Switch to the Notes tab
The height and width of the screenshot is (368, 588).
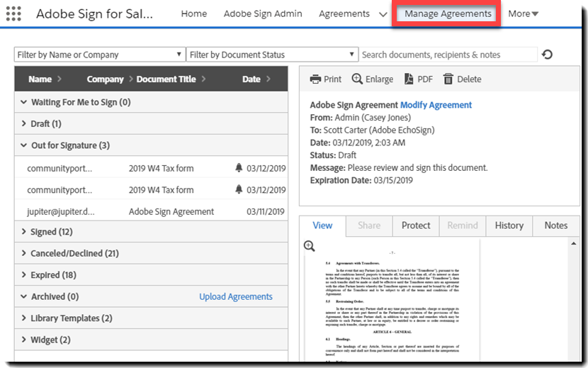[x=556, y=225]
